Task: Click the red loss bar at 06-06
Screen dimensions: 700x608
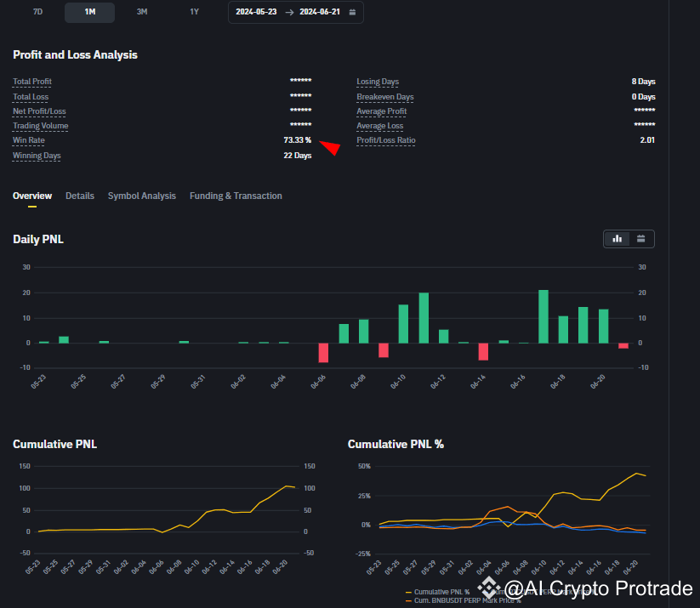Action: (323, 353)
